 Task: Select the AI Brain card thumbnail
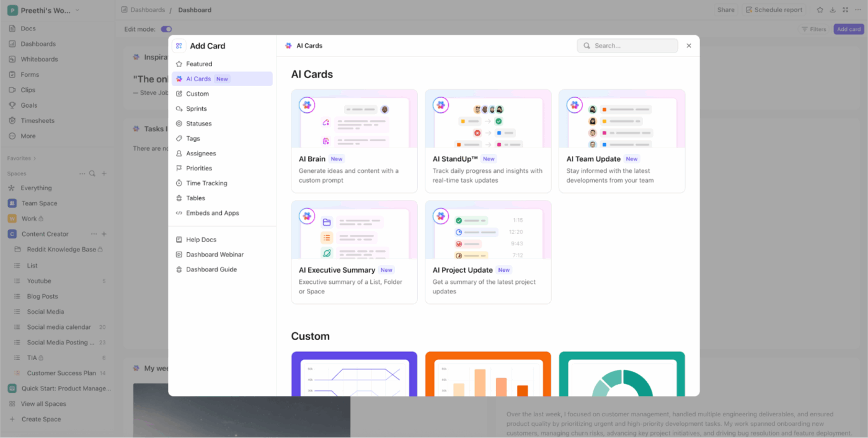pos(354,119)
